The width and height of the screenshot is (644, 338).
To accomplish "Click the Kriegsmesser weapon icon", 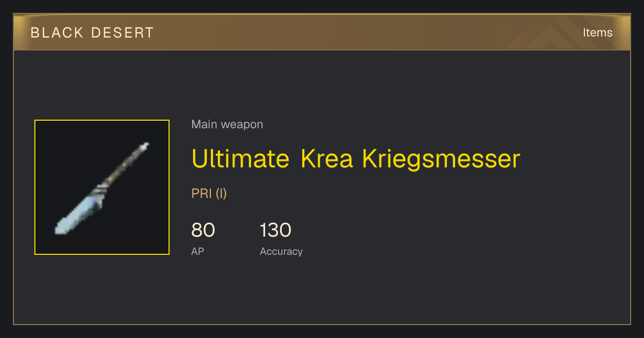I will [x=102, y=188].
